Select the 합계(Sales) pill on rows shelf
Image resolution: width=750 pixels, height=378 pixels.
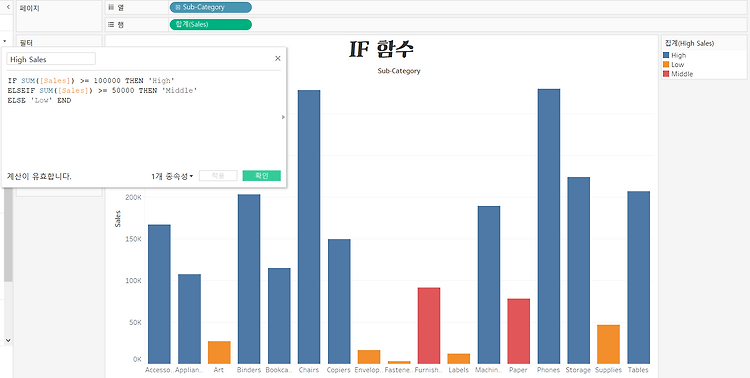[210, 24]
